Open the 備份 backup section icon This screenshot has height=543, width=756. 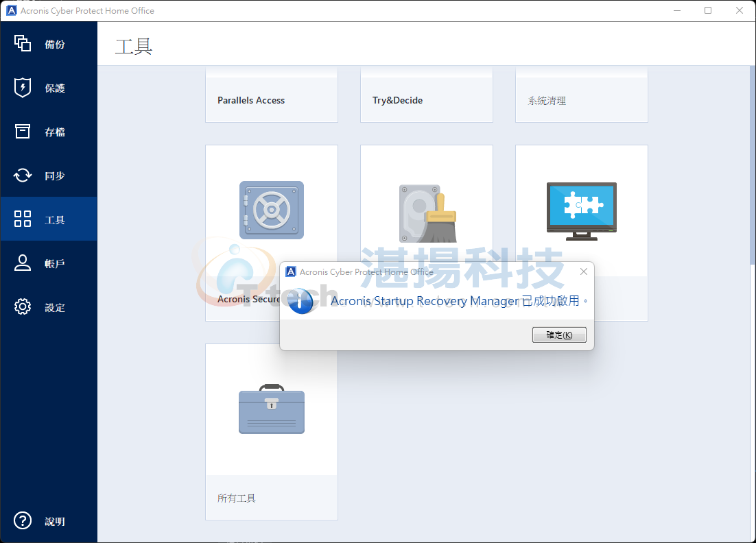pyautogui.click(x=23, y=44)
